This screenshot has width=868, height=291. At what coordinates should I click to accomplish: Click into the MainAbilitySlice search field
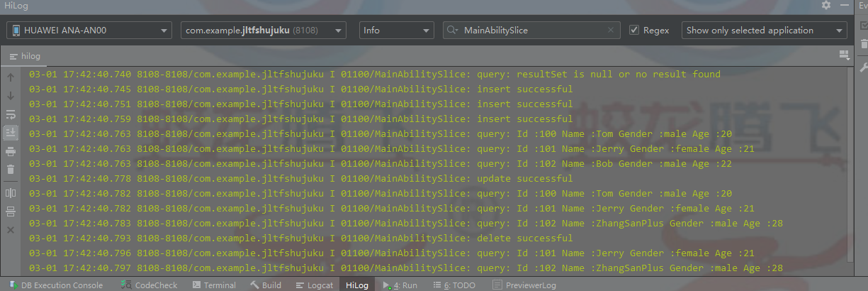(531, 31)
